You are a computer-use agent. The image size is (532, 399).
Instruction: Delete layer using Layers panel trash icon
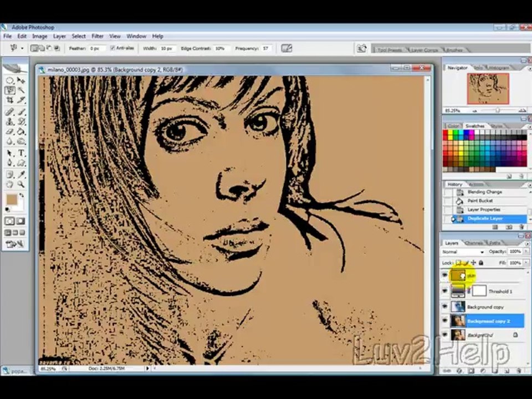(519, 371)
